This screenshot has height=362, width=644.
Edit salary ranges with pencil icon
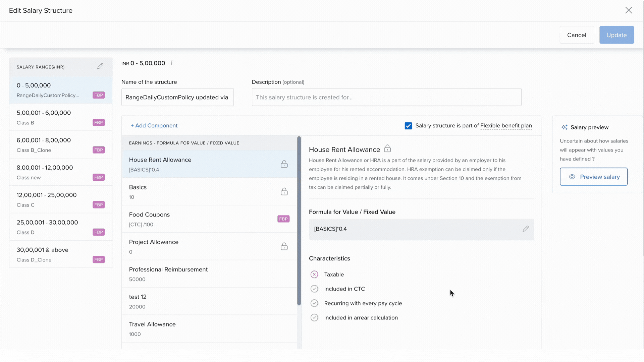pos(100,66)
